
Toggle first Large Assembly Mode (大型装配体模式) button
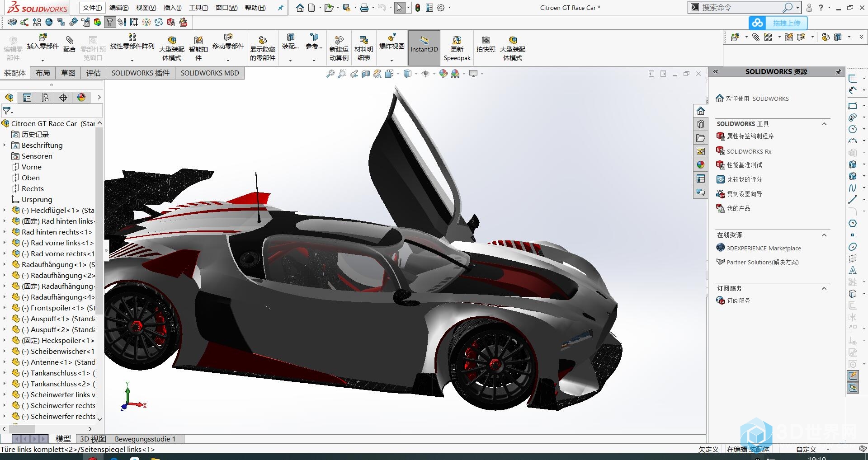(172, 48)
